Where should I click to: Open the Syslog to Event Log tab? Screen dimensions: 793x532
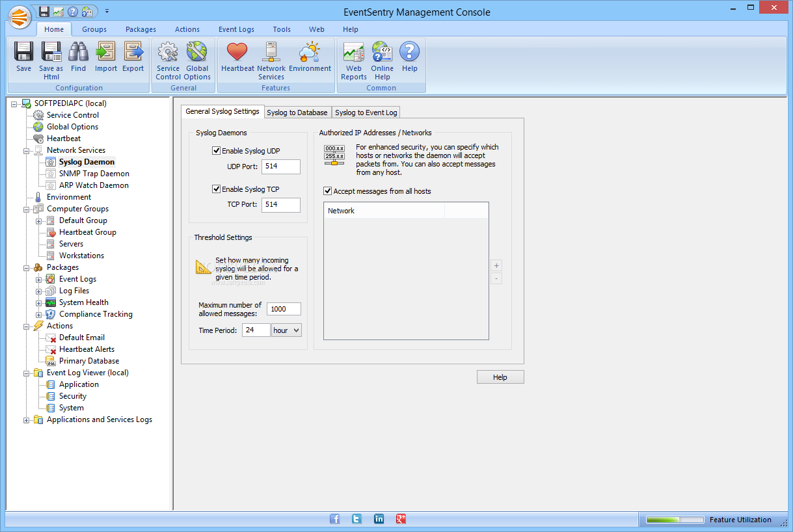(366, 113)
